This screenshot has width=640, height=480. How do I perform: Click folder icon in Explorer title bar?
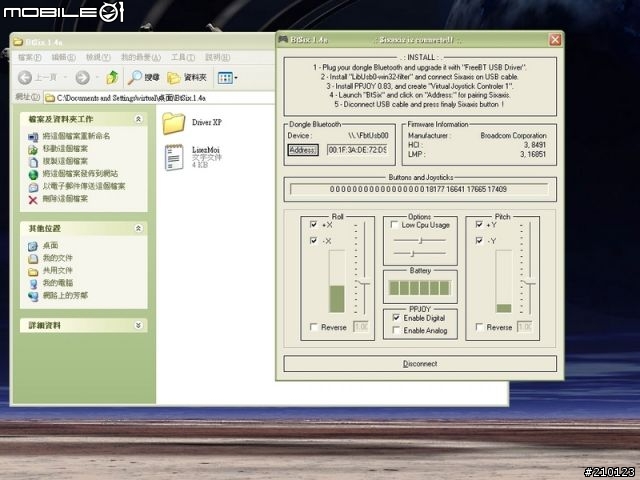click(18, 42)
